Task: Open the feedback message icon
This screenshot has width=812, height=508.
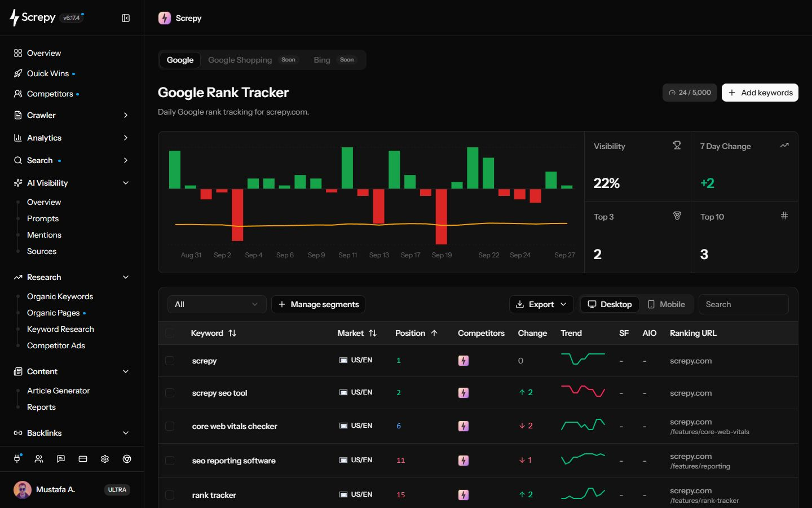Action: (61, 459)
